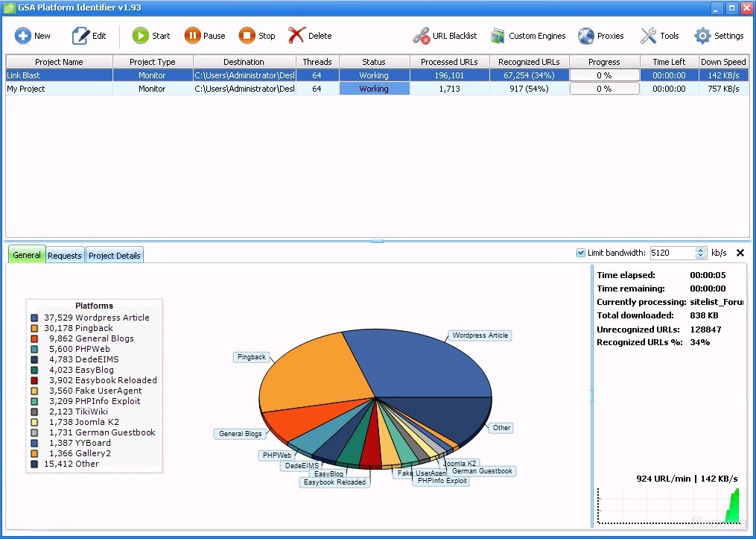This screenshot has height=539, width=756.
Task: Stop the project with the Stop icon
Action: click(x=247, y=36)
